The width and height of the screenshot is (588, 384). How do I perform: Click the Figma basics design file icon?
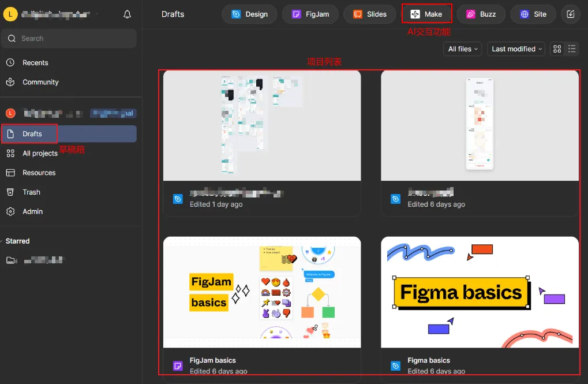pos(396,366)
